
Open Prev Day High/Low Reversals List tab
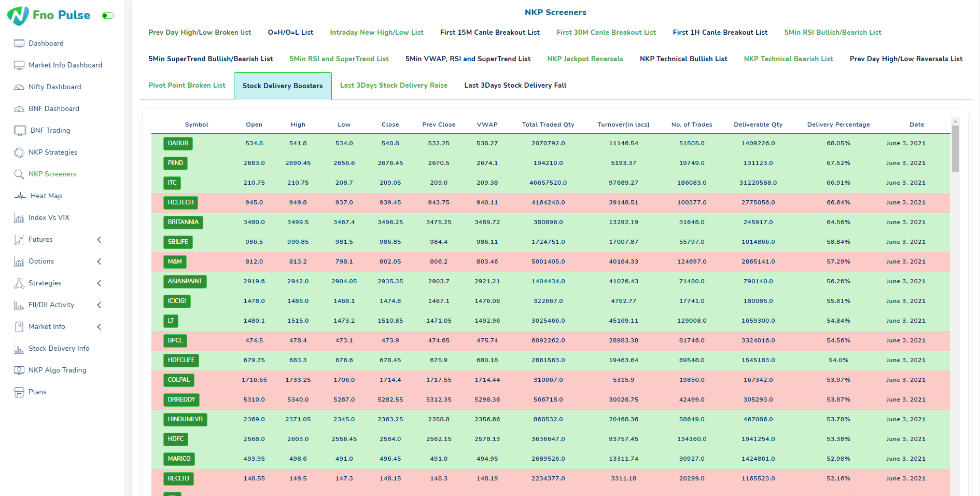tap(906, 59)
